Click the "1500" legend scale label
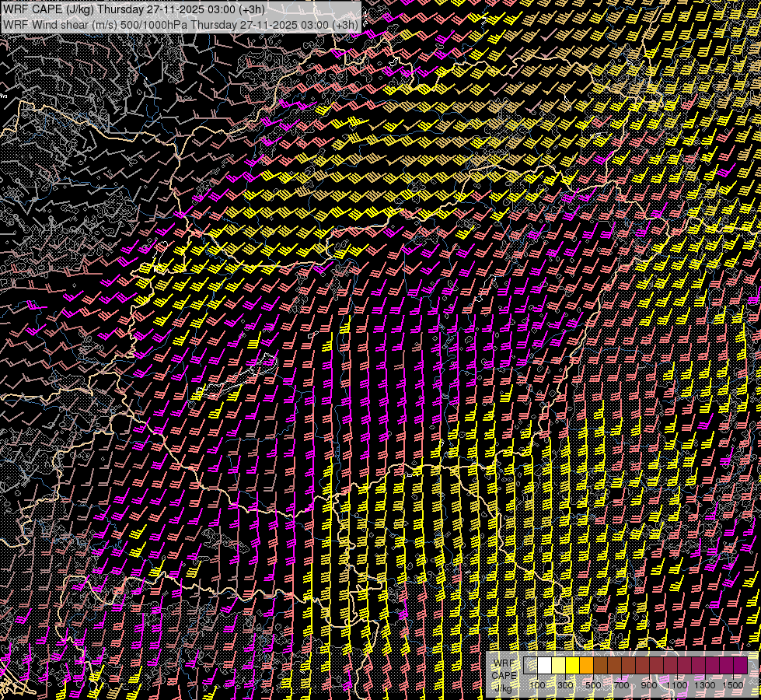Image resolution: width=761 pixels, height=700 pixels. (x=733, y=684)
